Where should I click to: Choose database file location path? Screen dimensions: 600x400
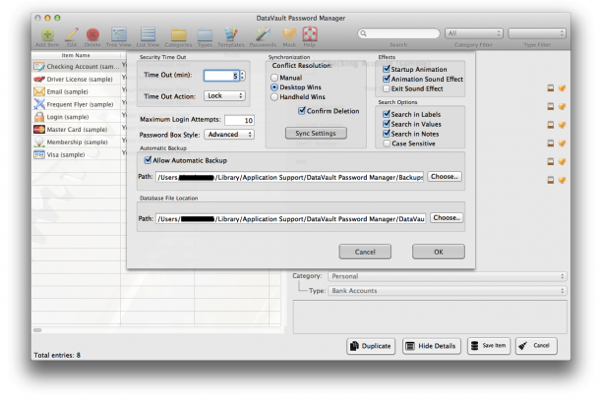pos(446,217)
